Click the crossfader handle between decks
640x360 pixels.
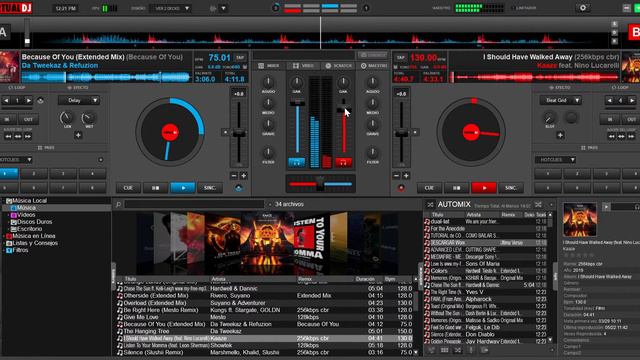320,184
